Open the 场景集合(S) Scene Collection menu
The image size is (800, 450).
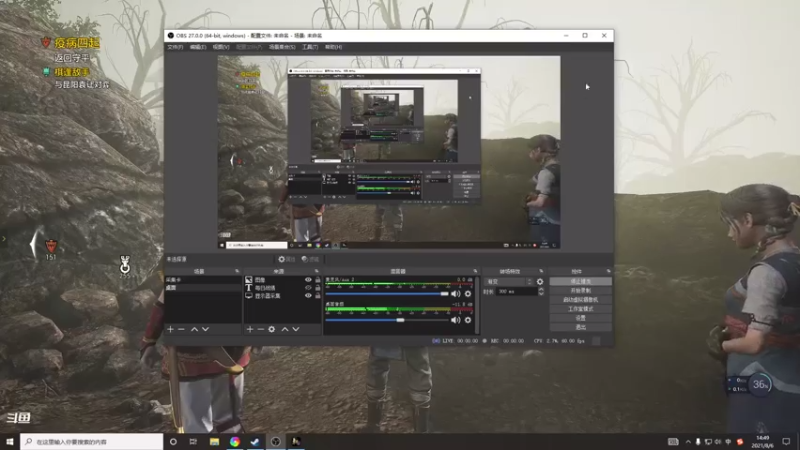(282, 47)
